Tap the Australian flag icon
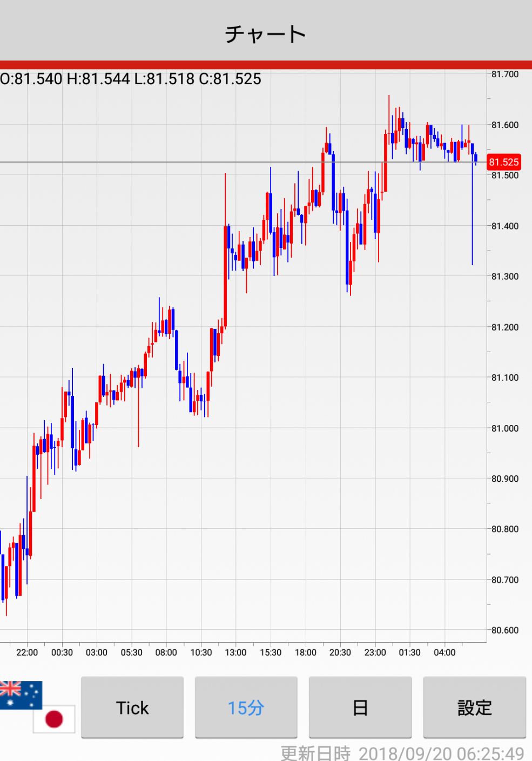The image size is (532, 761). click(x=21, y=694)
